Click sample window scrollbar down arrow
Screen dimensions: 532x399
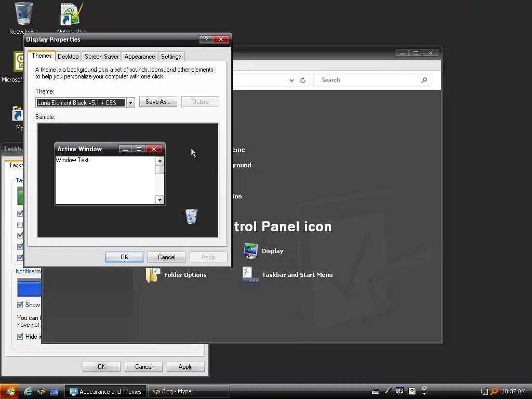point(160,200)
